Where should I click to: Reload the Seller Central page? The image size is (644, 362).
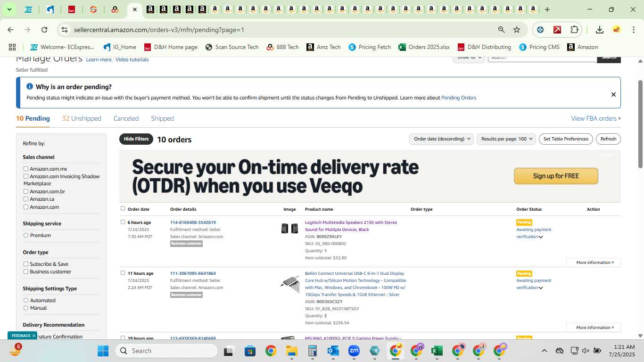click(x=44, y=30)
